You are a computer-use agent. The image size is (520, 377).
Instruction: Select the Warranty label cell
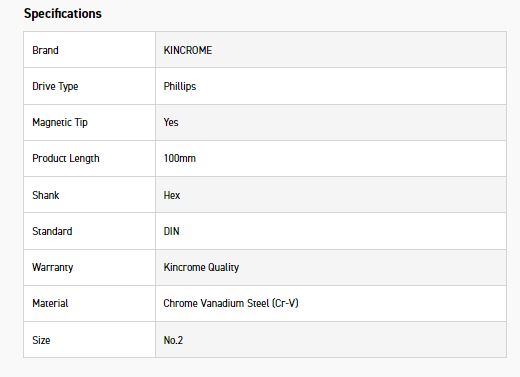click(x=89, y=267)
